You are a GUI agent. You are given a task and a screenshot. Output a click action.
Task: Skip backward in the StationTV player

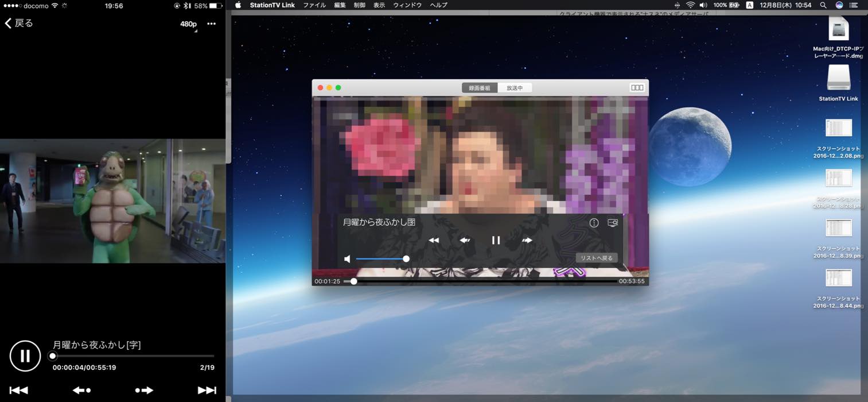465,241
